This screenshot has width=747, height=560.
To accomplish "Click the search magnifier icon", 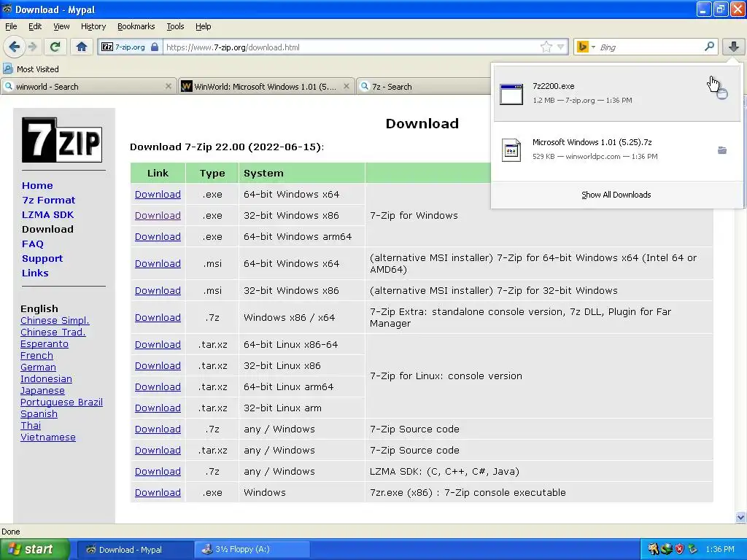I will pyautogui.click(x=709, y=47).
